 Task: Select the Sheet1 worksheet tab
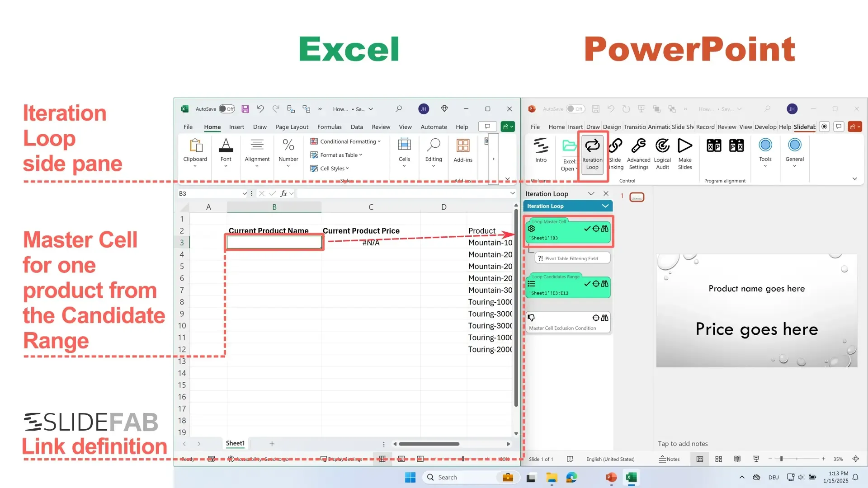click(235, 443)
